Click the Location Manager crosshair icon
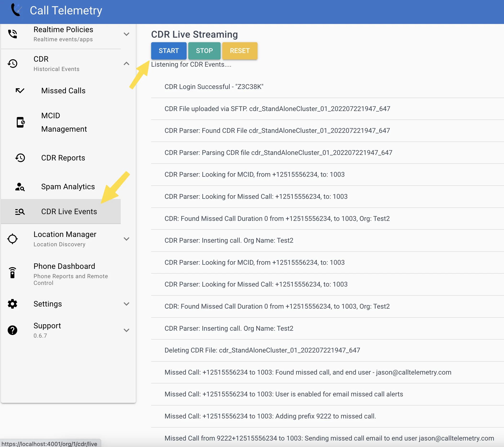504x447 pixels. pos(12,239)
